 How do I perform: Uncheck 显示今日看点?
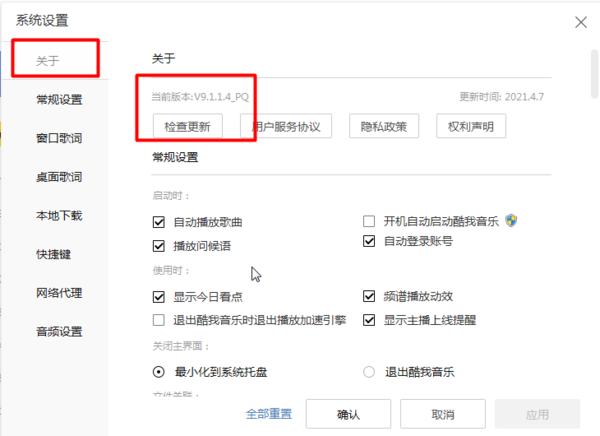159,297
